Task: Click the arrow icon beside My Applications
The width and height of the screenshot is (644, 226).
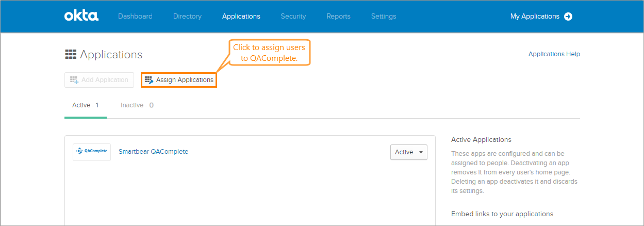Action: [x=568, y=17]
